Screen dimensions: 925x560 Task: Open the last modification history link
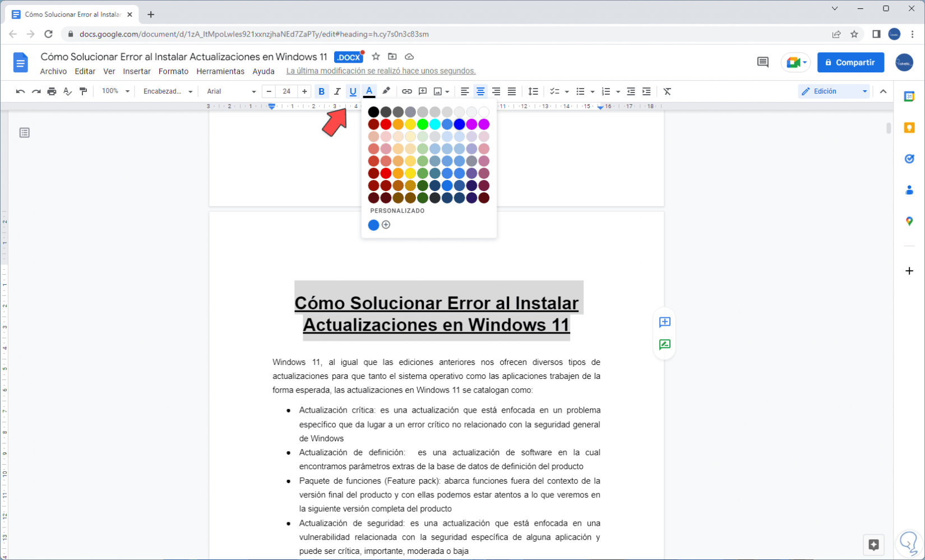(x=381, y=71)
